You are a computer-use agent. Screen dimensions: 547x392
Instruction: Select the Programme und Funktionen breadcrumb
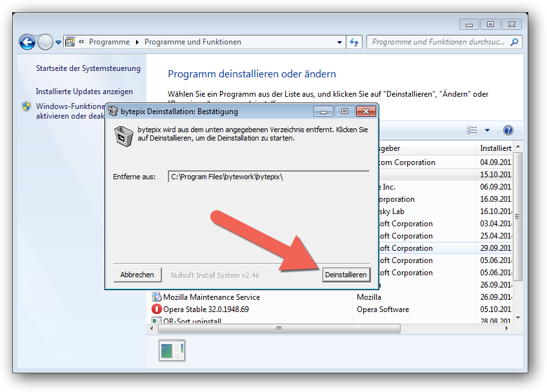click(x=193, y=42)
